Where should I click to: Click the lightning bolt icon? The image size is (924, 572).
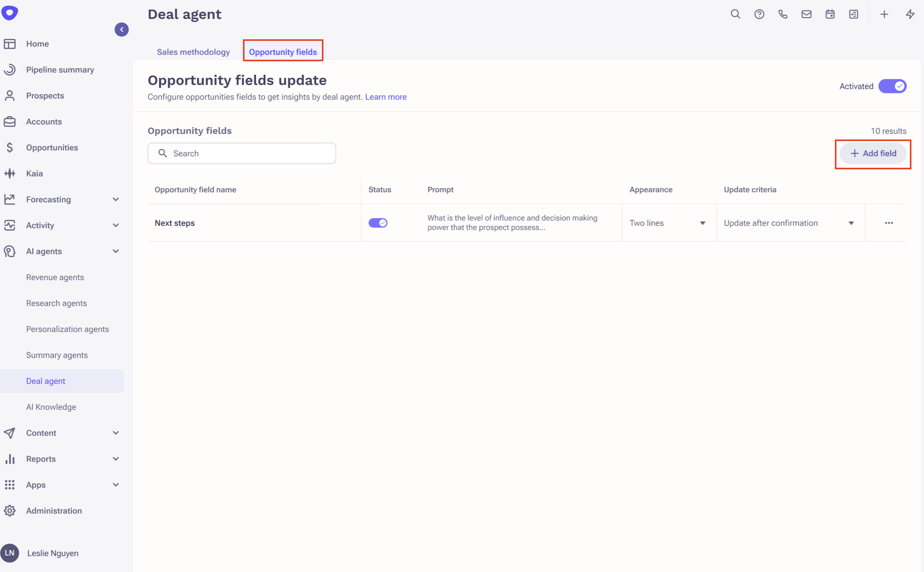(x=910, y=15)
